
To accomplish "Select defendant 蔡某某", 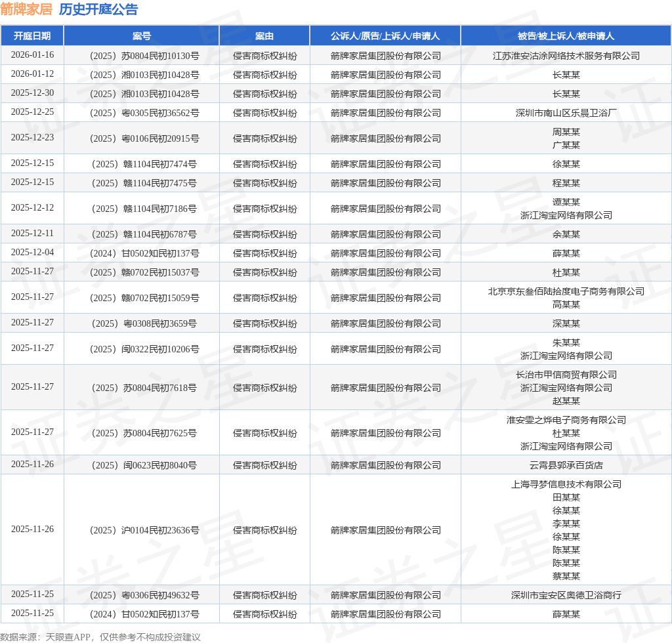I will 566,576.
